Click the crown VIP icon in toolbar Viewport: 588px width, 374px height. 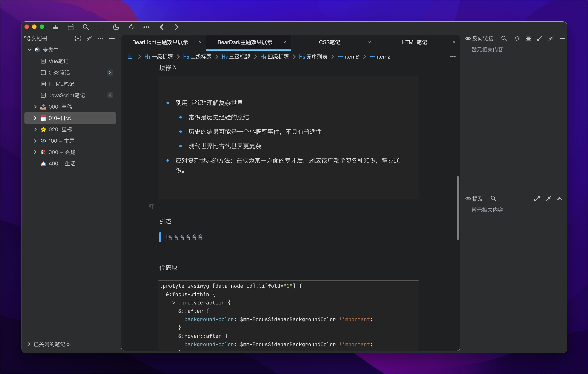coord(56,27)
